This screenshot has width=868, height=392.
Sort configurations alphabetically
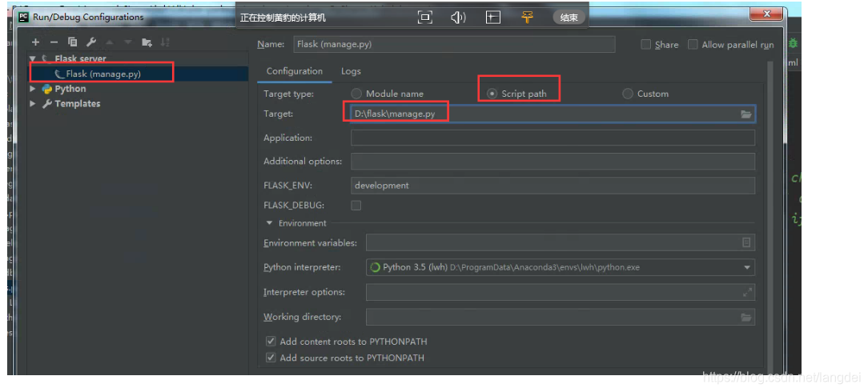pos(165,42)
